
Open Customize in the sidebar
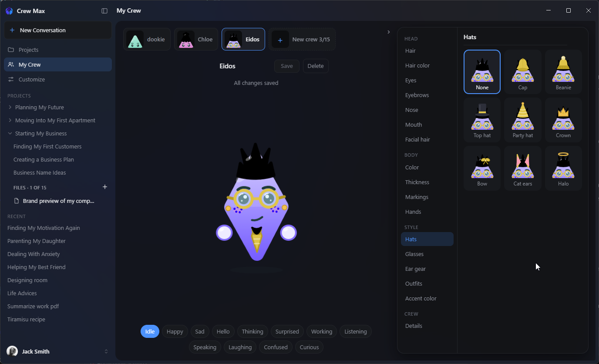click(x=58, y=79)
